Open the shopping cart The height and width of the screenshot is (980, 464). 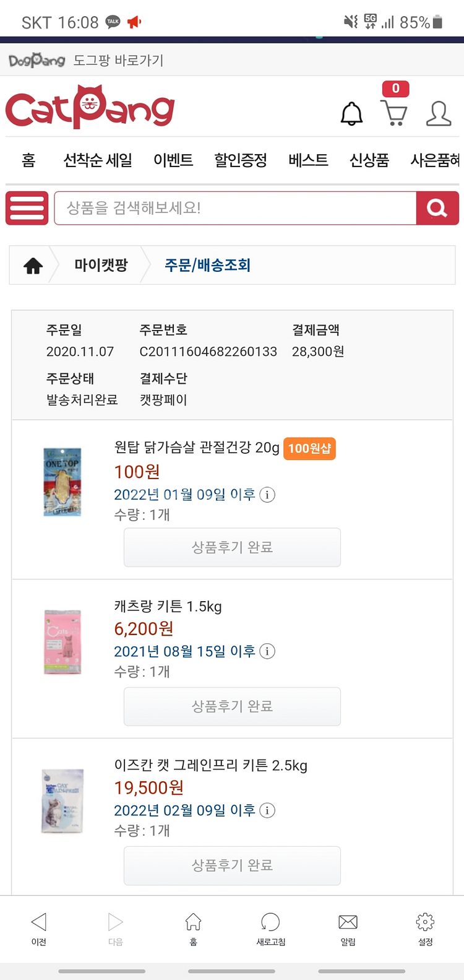394,113
